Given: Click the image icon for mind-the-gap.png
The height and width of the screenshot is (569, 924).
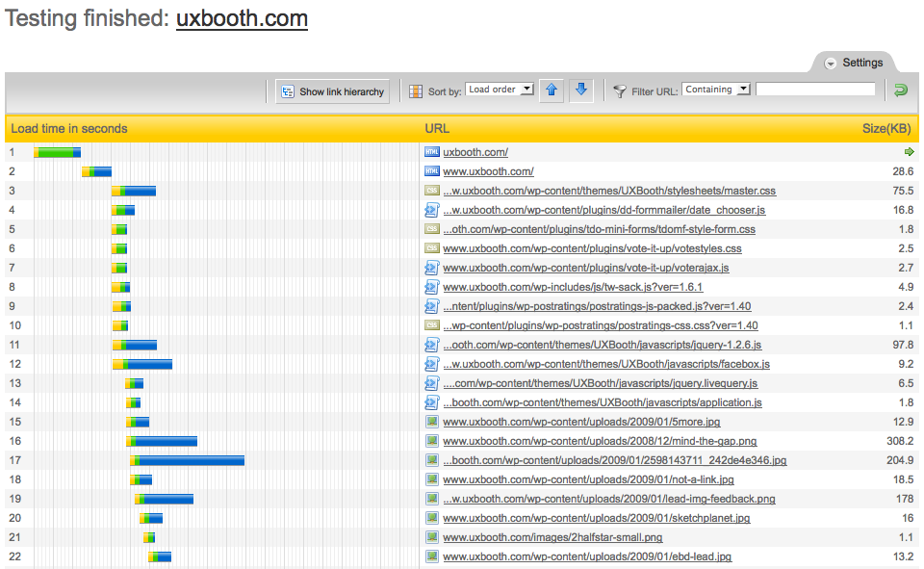Looking at the screenshot, I should 432,441.
